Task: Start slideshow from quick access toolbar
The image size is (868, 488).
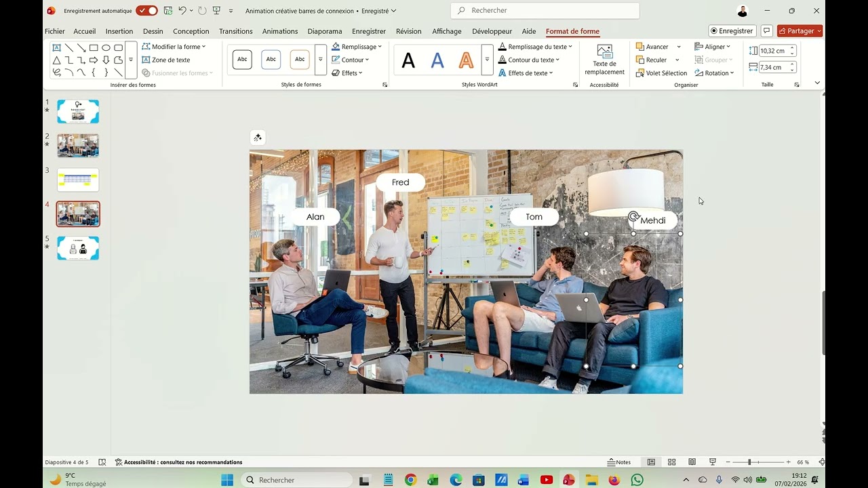Action: click(216, 11)
